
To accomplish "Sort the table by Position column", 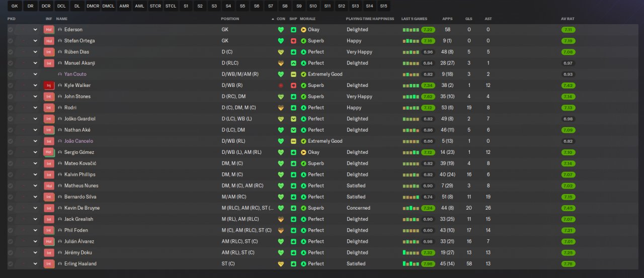I will pos(230,19).
